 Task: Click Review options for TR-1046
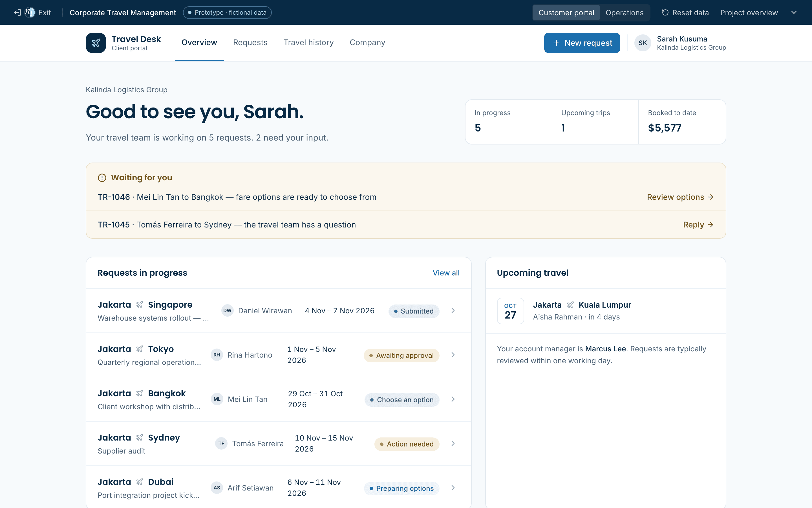coord(680,197)
